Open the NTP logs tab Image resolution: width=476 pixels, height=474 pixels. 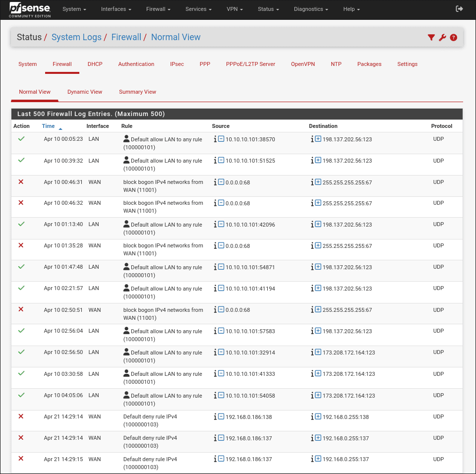336,64
